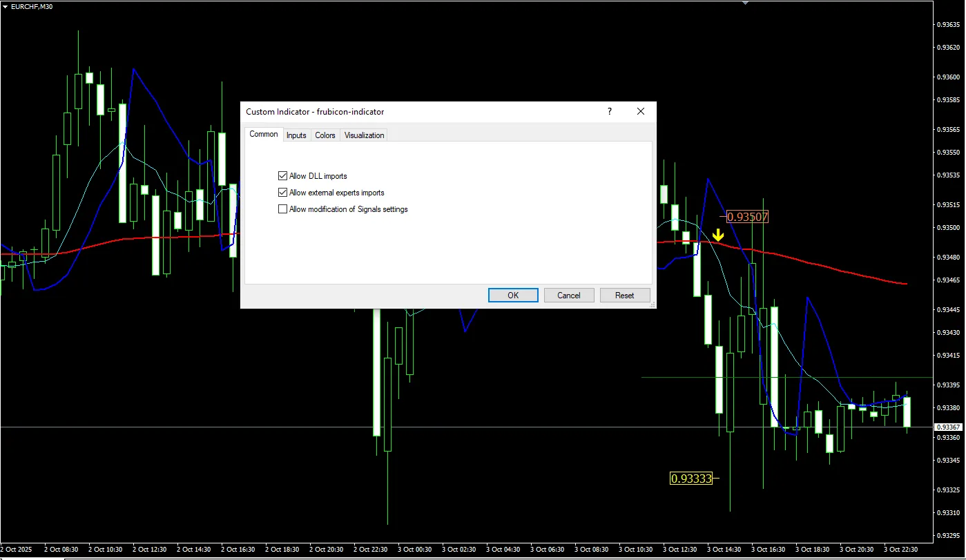
Task: Select the yellow 0.93333 price label
Action: point(691,478)
